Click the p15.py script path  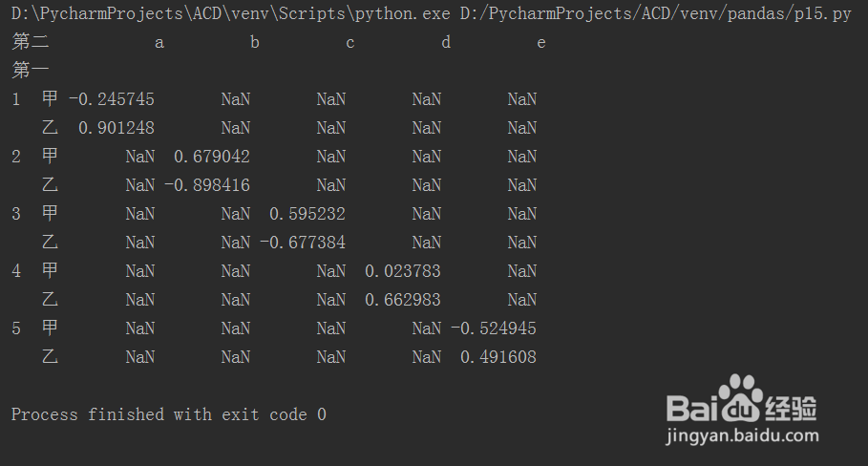[x=655, y=13]
